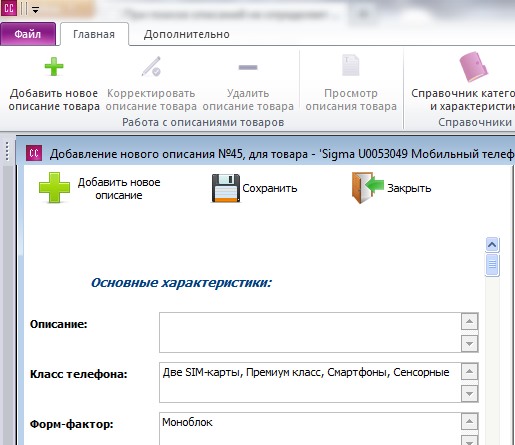This screenshot has height=445, width=515.
Task: Click the form's vertical scrollbar thumb
Action: click(x=492, y=265)
